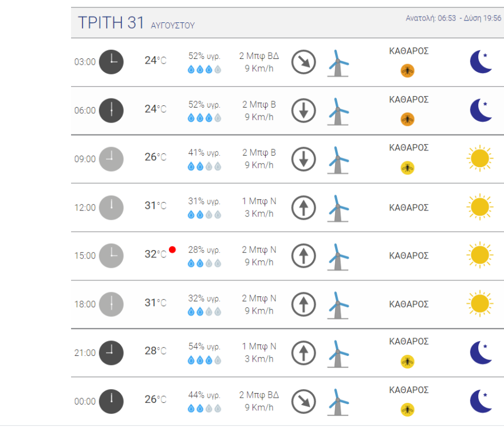Click ΚΑΘΑΡΟΣ label in 15:00 row
Image resolution: width=504 pixels, height=428 pixels.
click(409, 256)
